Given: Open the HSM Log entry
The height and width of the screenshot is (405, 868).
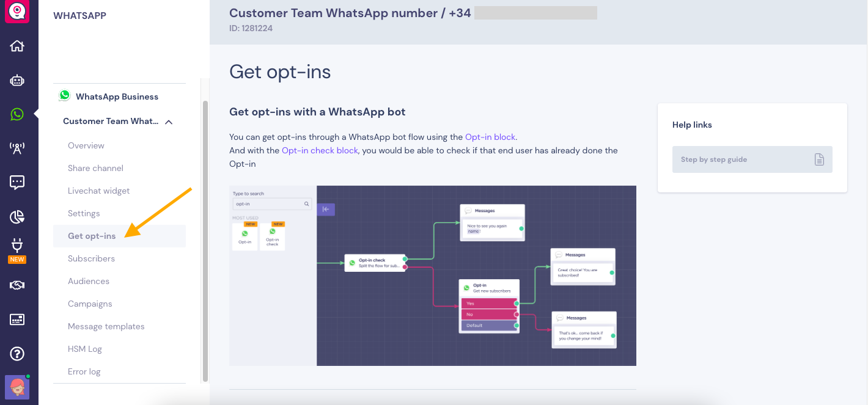Looking at the screenshot, I should [x=85, y=349].
